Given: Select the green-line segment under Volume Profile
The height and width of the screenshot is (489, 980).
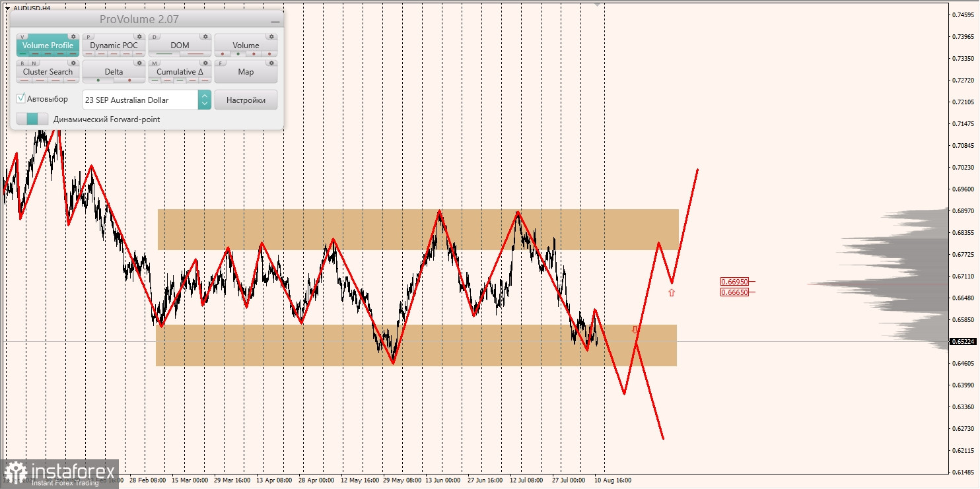Looking at the screenshot, I should pos(24,53).
